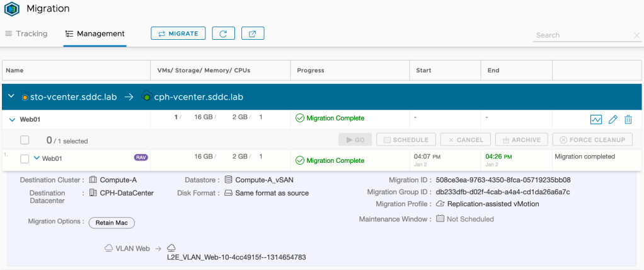Image resolution: width=644 pixels, height=270 pixels.
Task: Click the MIGRATE button
Action: [178, 33]
